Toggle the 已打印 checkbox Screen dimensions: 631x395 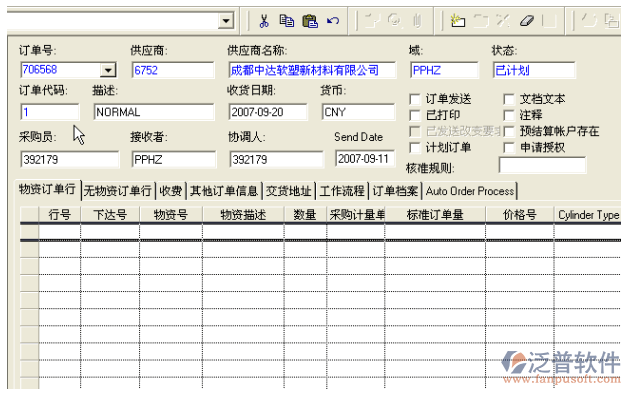[x=414, y=115]
